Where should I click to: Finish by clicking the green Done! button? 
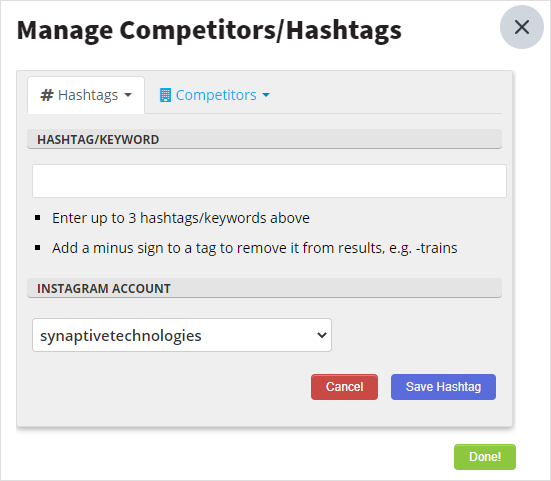pos(485,457)
